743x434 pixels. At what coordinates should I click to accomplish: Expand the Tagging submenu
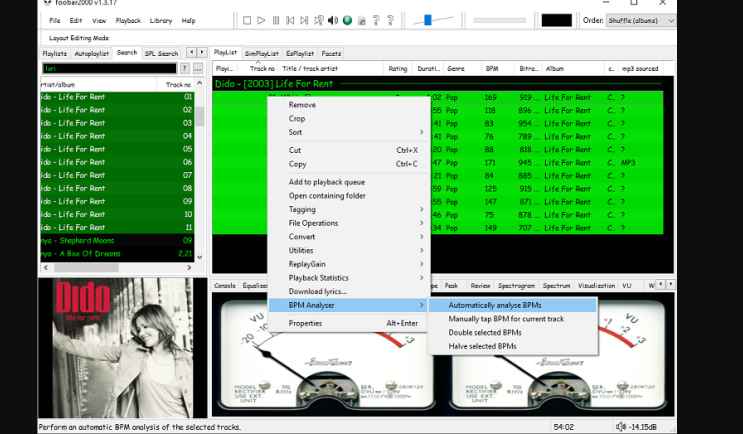[350, 209]
